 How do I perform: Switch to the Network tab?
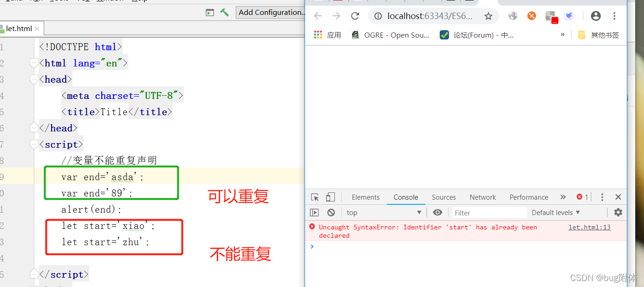[483, 197]
